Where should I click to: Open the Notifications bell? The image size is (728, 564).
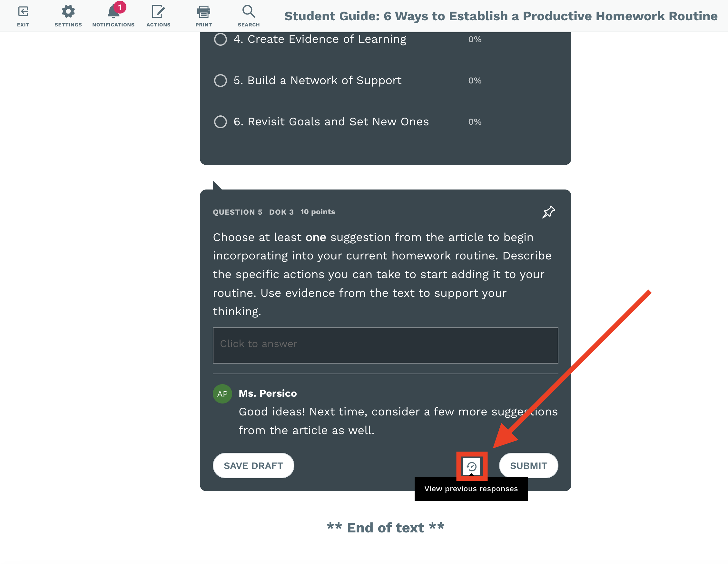click(x=113, y=12)
